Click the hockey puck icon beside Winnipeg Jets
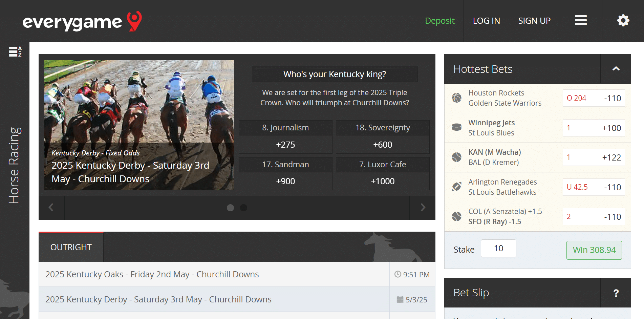This screenshot has height=319, width=644. [456, 127]
